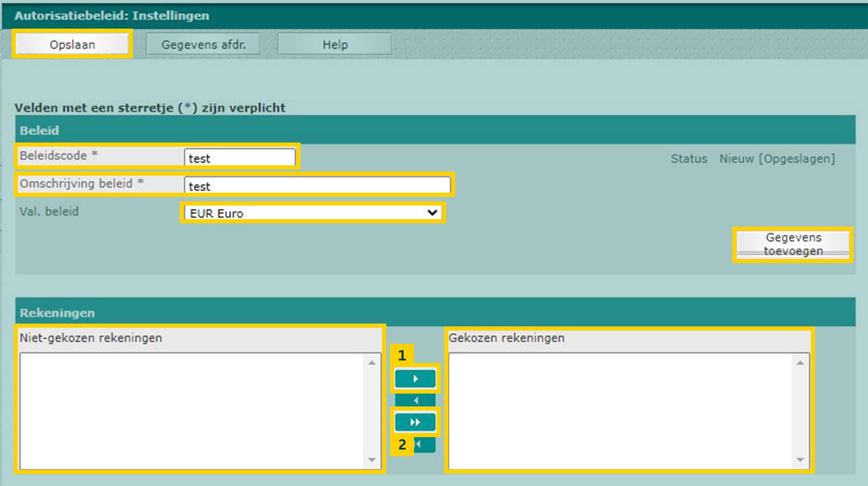Move selected account right with single arrow
868x486 pixels.
pyautogui.click(x=415, y=378)
